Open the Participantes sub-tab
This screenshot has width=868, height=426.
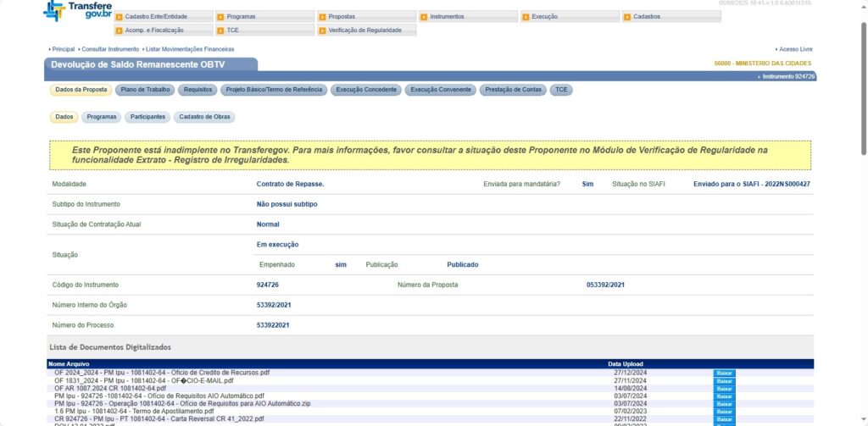[x=147, y=118]
